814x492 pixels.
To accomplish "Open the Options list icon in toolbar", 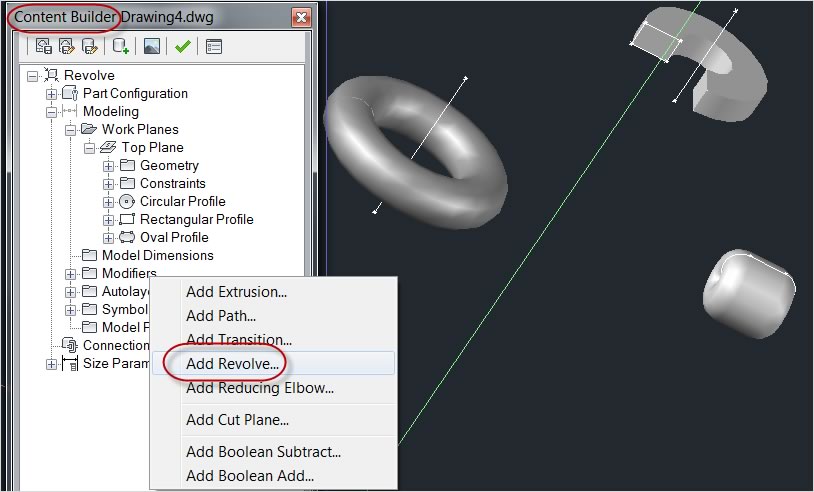I will pyautogui.click(x=213, y=46).
